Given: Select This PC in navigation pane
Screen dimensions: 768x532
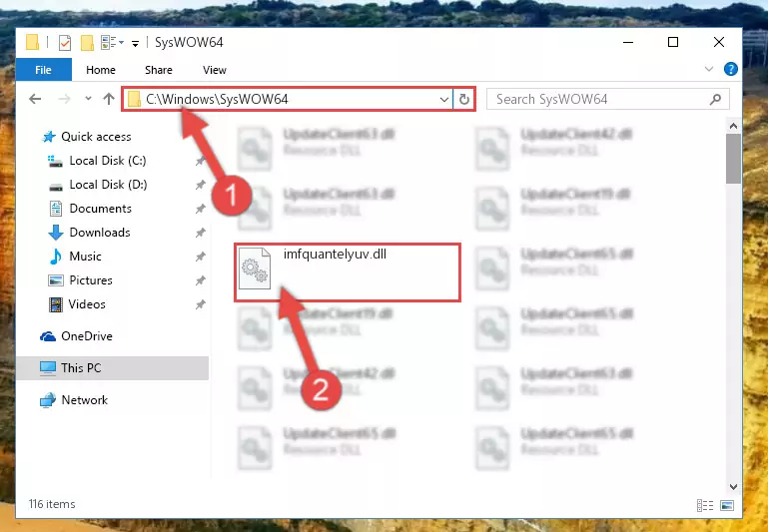Looking at the screenshot, I should pos(112,368).
